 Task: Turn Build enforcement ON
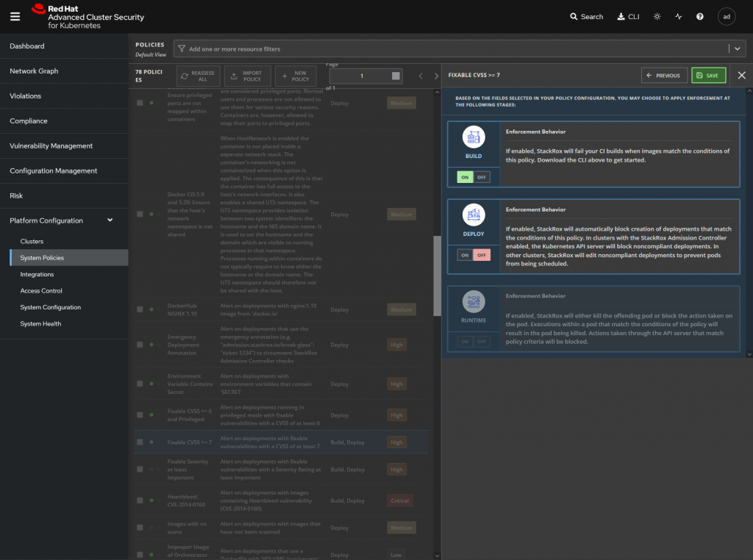[465, 178]
